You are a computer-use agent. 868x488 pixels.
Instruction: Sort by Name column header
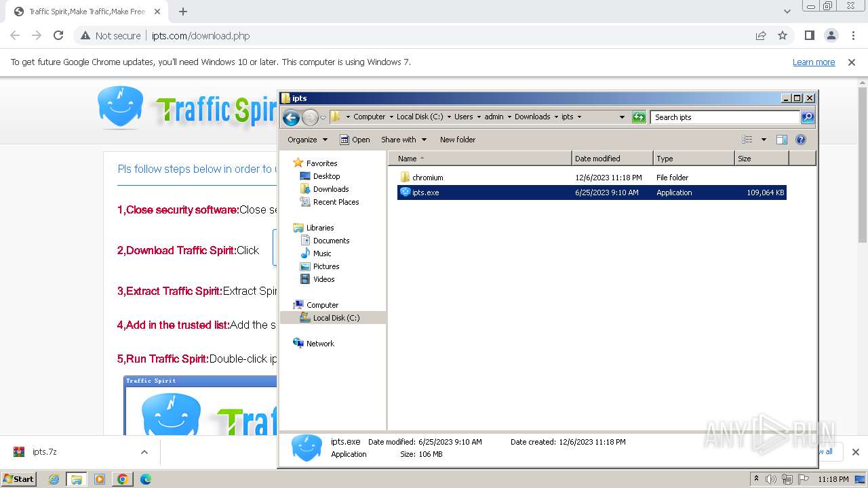pyautogui.click(x=481, y=159)
